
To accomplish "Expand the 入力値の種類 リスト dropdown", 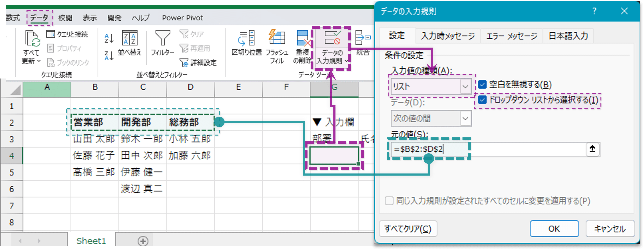I will tap(465, 87).
